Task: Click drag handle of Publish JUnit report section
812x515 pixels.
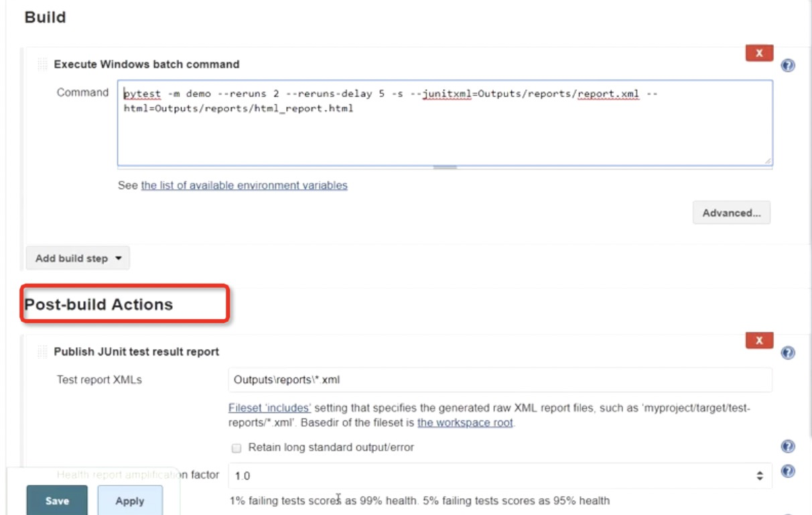Action: pyautogui.click(x=43, y=351)
